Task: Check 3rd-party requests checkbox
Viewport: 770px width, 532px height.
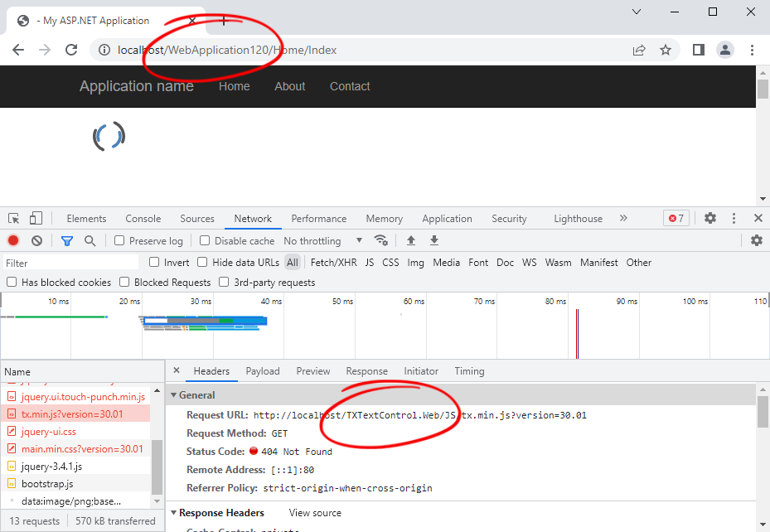Action: pos(224,282)
